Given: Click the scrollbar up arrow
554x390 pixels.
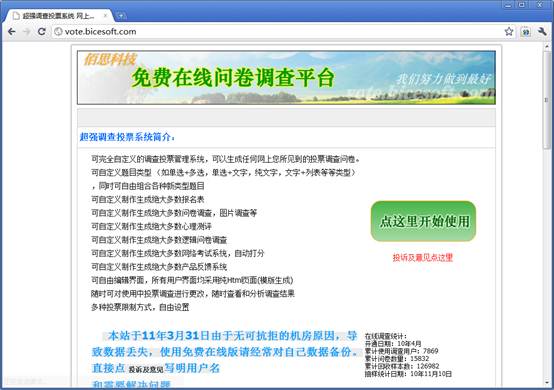Looking at the screenshot, I should (x=547, y=47).
